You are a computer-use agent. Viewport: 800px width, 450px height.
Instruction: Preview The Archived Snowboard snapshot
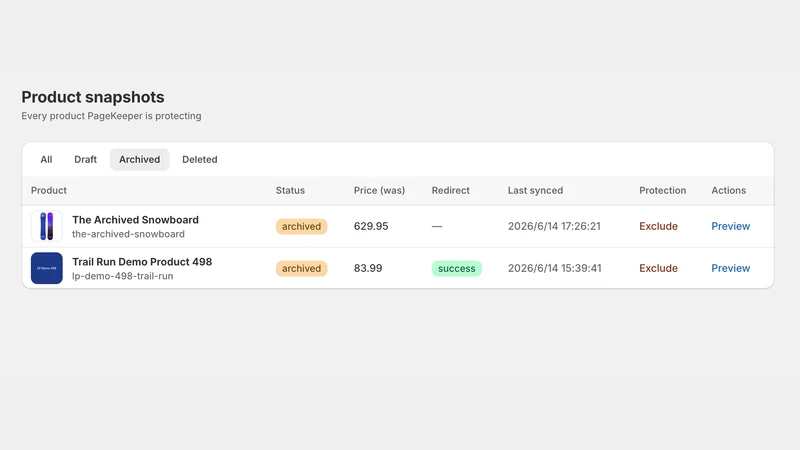coord(731,226)
